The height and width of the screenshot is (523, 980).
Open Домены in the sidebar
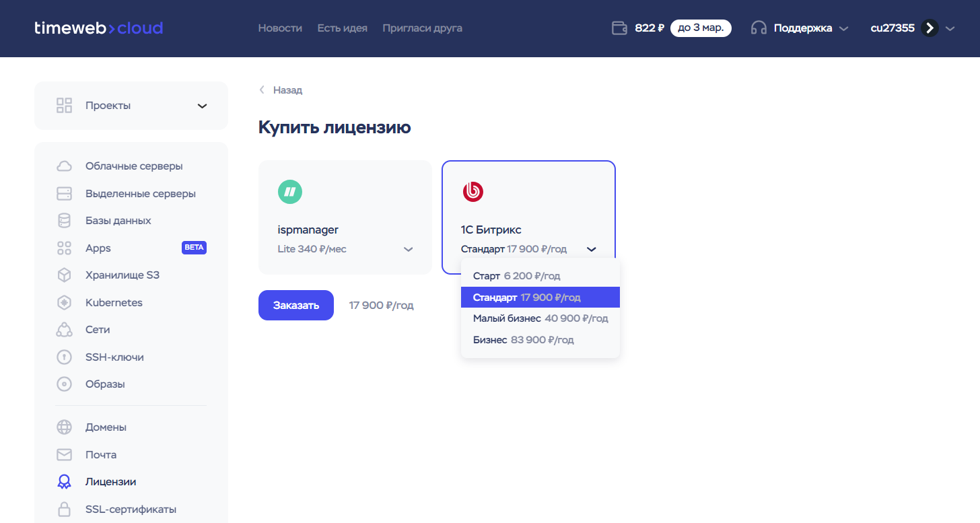(x=106, y=427)
